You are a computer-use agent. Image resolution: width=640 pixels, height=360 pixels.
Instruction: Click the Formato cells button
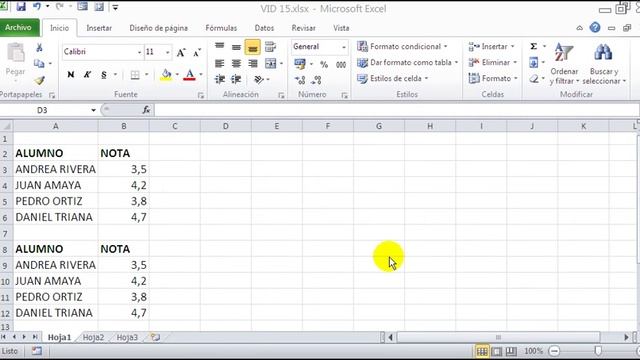click(x=493, y=78)
